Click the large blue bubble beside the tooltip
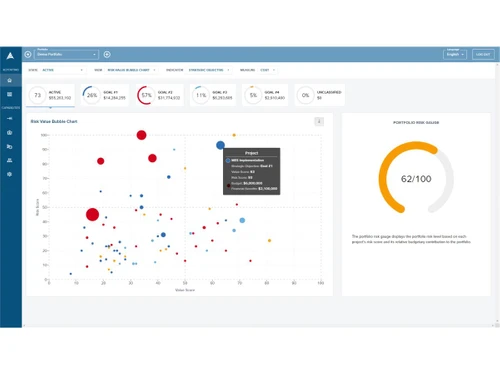500x375 pixels. click(220, 145)
